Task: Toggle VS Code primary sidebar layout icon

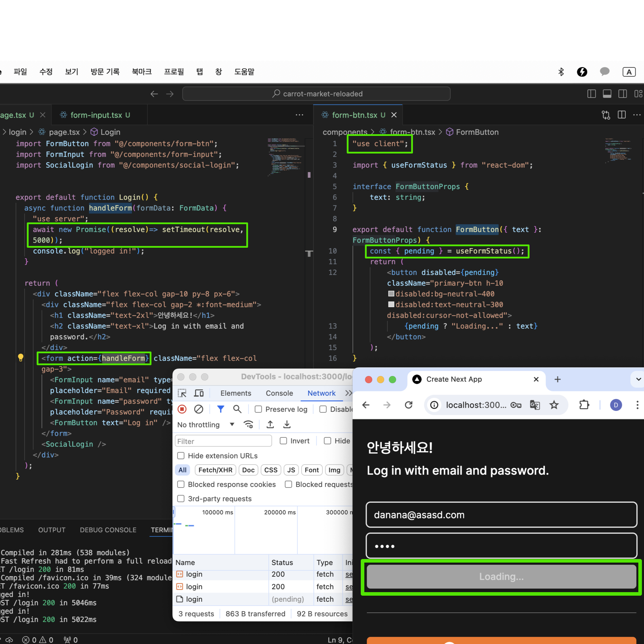Action: [591, 94]
